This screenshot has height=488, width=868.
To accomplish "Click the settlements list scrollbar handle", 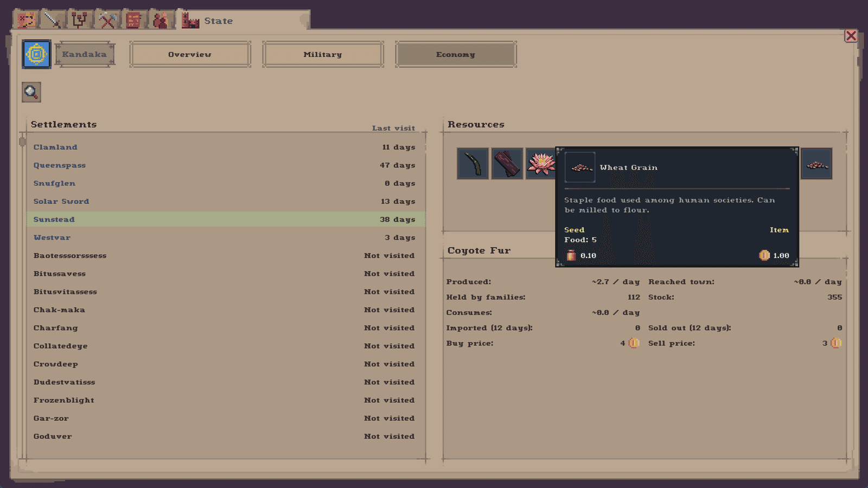I will click(x=22, y=142).
